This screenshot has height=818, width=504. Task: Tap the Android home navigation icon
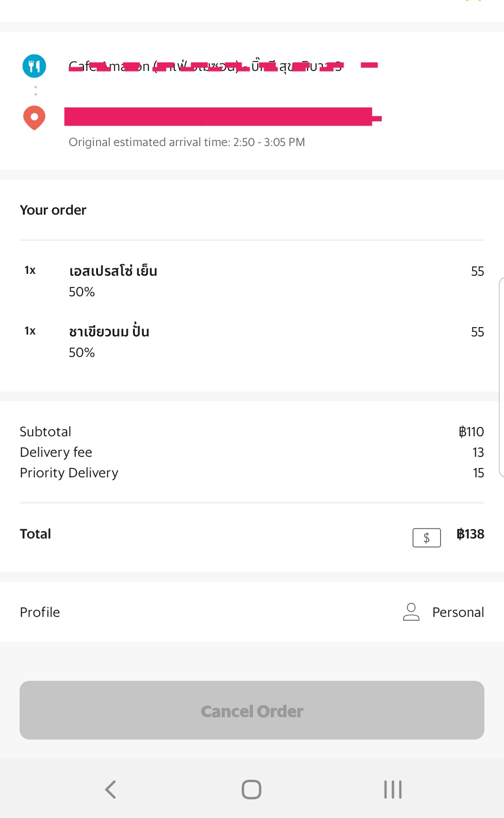tap(252, 790)
